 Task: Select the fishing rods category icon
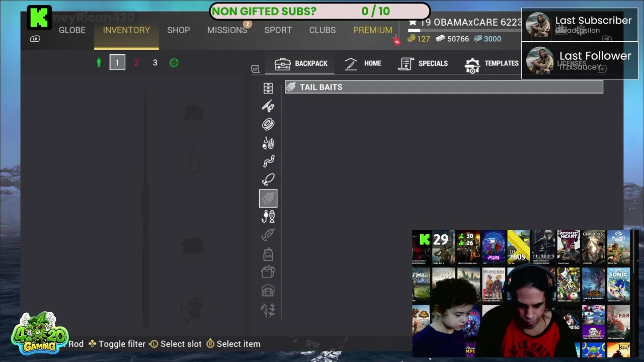point(268,106)
